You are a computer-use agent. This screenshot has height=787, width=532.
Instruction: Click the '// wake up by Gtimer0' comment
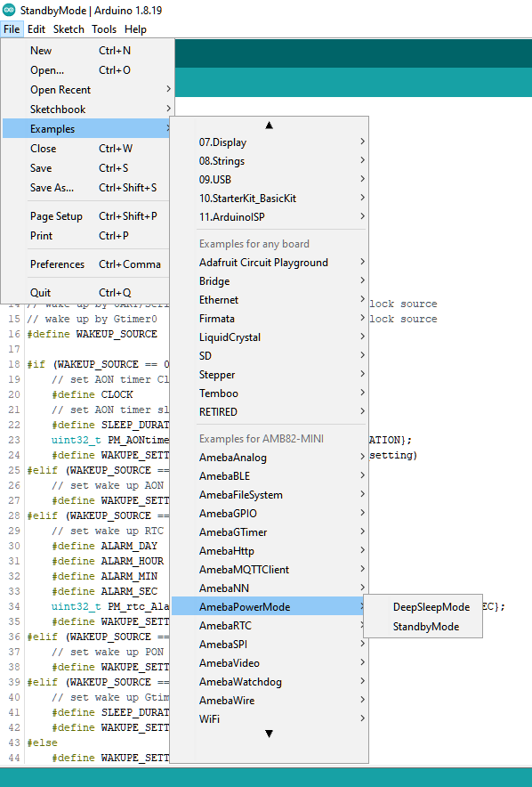[93, 320]
